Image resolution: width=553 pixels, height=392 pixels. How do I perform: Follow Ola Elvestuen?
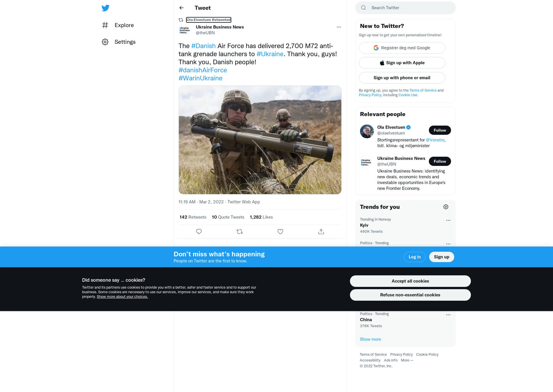coord(440,130)
